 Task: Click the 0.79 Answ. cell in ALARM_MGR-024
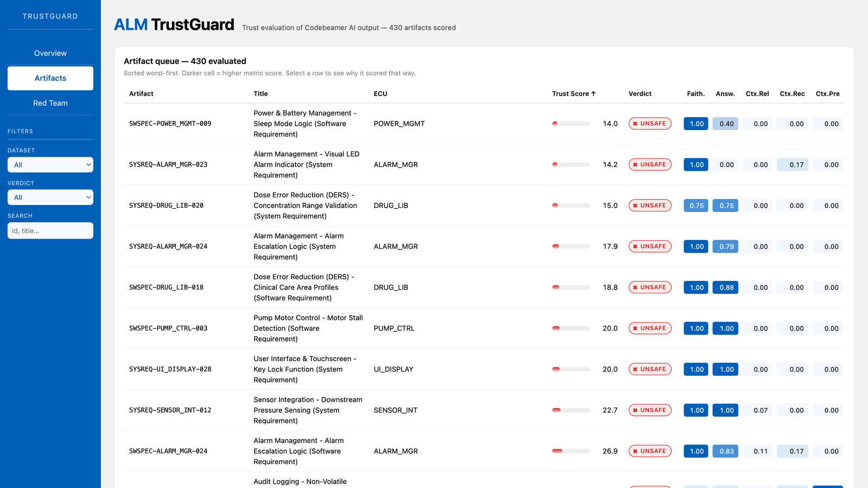725,246
